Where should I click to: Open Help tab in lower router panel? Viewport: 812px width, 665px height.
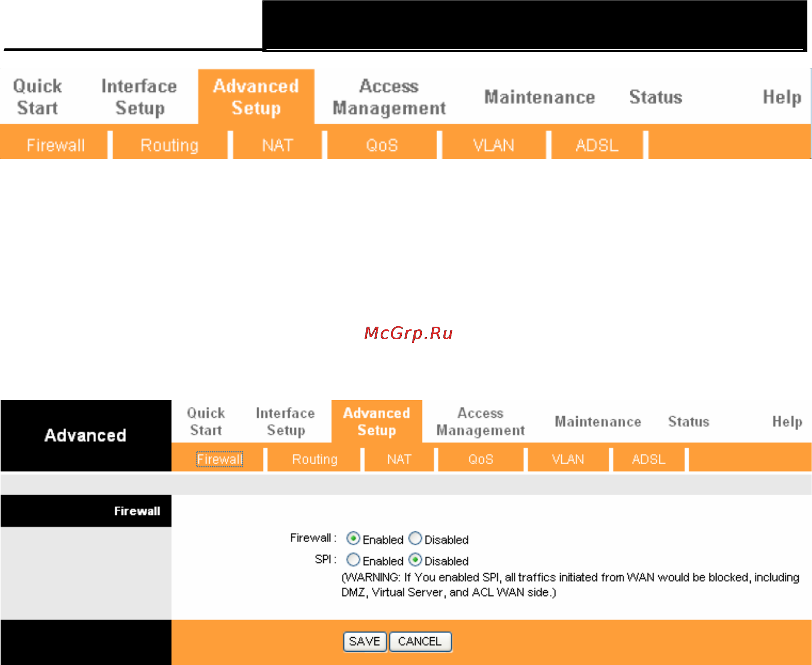[787, 422]
